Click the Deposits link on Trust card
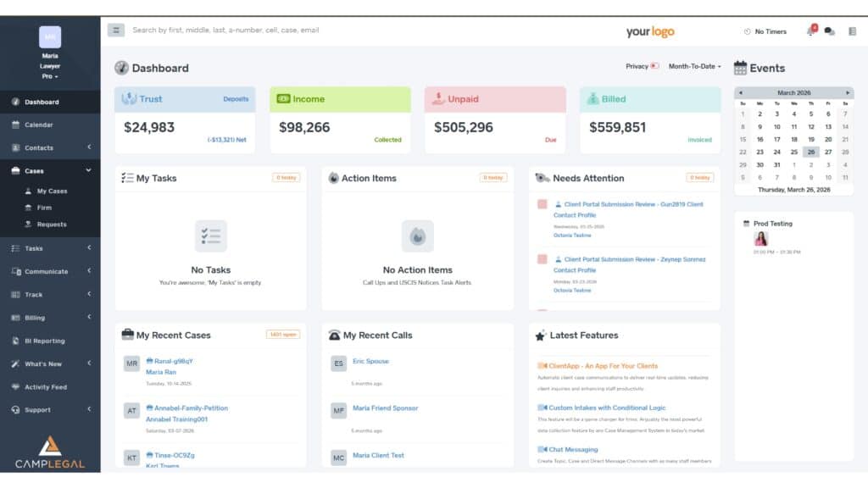The height and width of the screenshot is (488, 868). pyautogui.click(x=236, y=99)
